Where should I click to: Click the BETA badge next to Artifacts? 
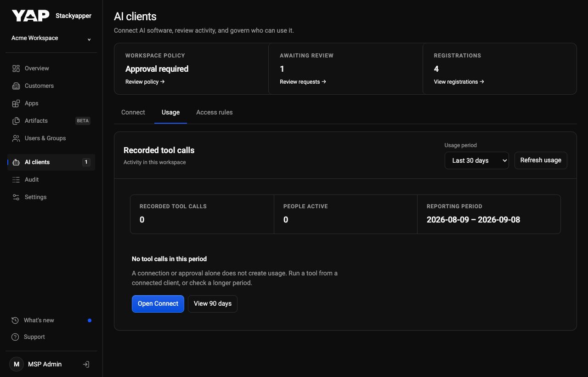pos(83,121)
